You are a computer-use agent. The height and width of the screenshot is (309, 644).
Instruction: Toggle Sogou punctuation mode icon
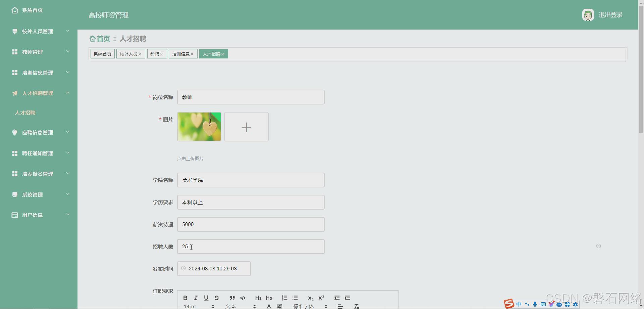coord(527,304)
